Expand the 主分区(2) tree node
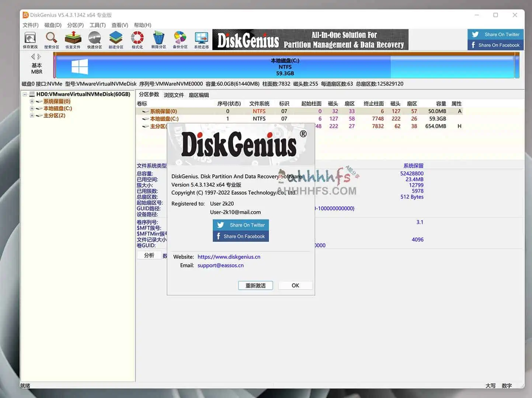Image resolution: width=532 pixels, height=398 pixels. (x=32, y=115)
